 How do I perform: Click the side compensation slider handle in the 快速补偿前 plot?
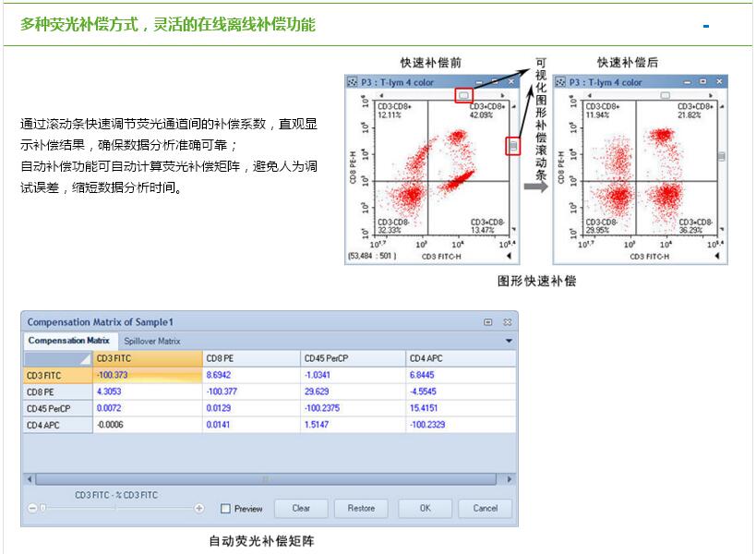[513, 145]
